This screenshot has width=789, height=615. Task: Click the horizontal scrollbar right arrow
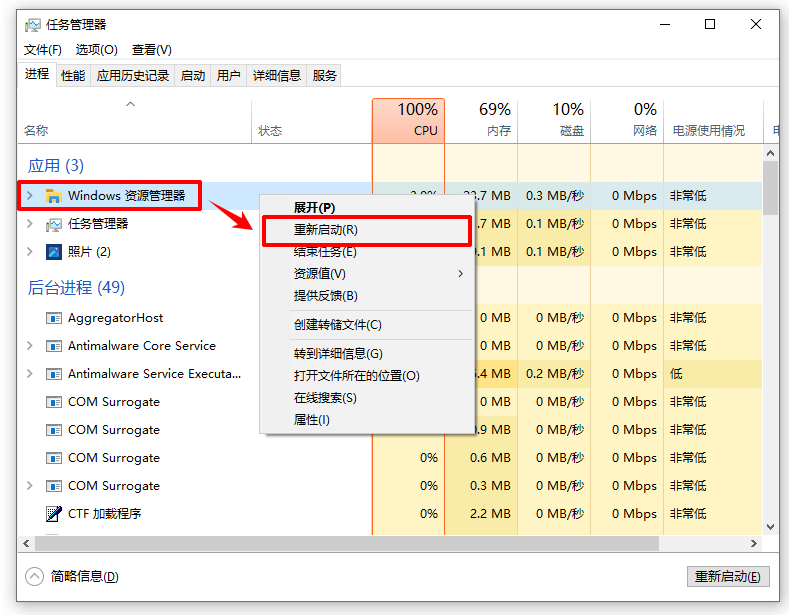[753, 544]
